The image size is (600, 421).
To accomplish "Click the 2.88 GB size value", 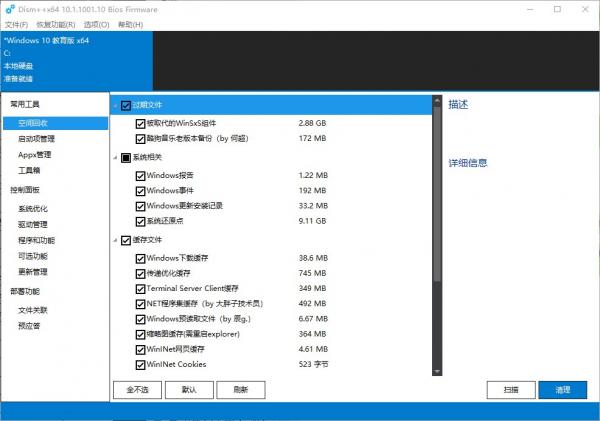I will pos(312,123).
